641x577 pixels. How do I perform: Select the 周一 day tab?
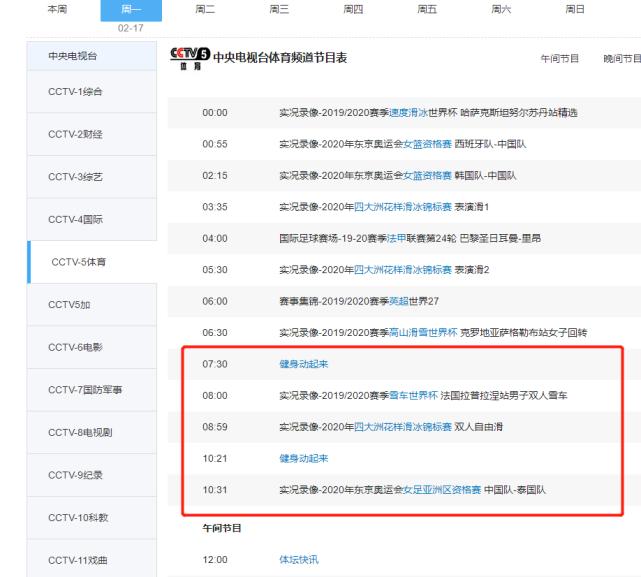pyautogui.click(x=131, y=10)
